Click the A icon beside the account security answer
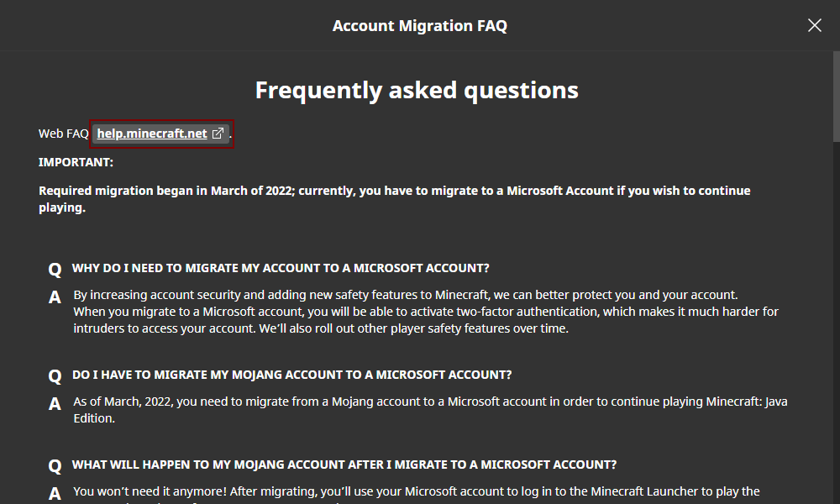The width and height of the screenshot is (840, 504). point(55,297)
